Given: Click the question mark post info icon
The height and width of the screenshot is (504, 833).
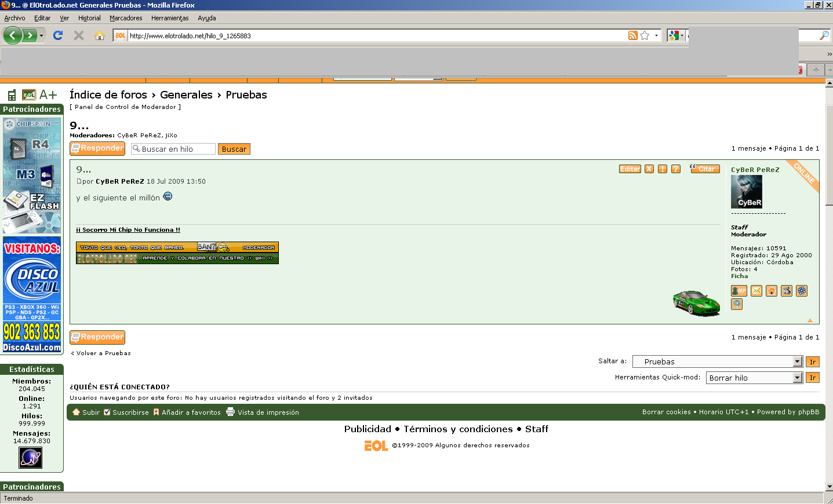Looking at the screenshot, I should click(676, 169).
